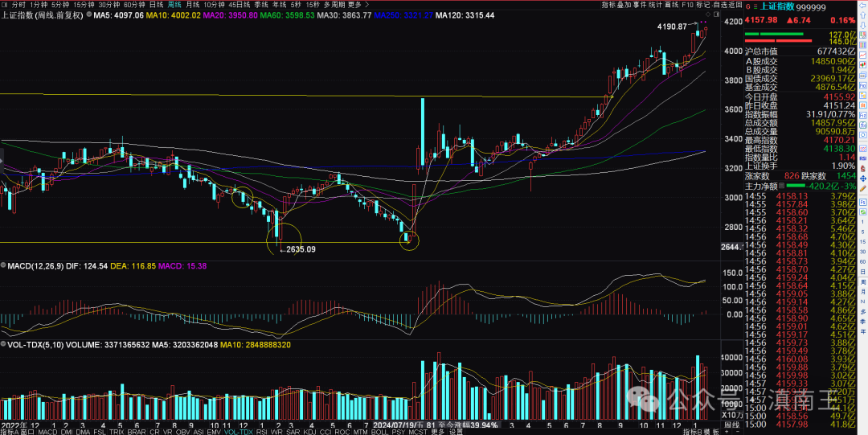Click the 标记 mark button
868x435 pixels.
coord(703,5)
